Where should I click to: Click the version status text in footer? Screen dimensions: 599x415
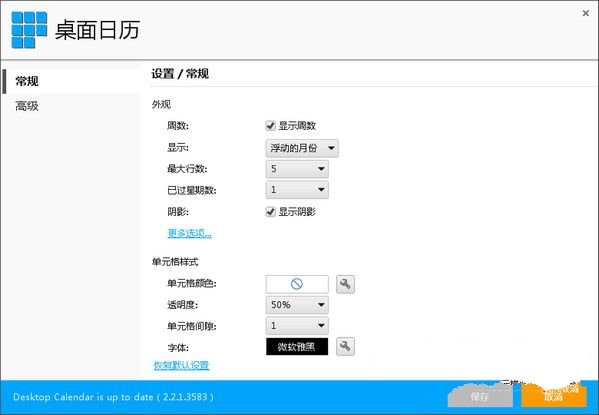point(113,397)
